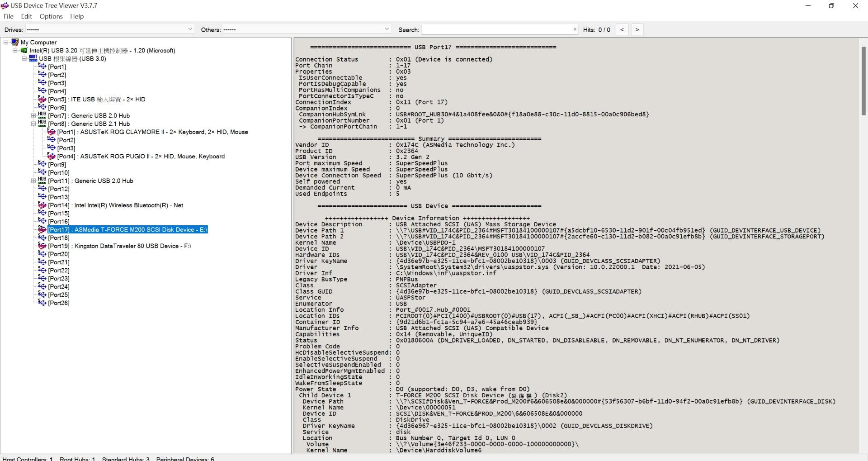Click the hub icon for [Port8] Generic USB 2.1 Hub

pos(42,124)
